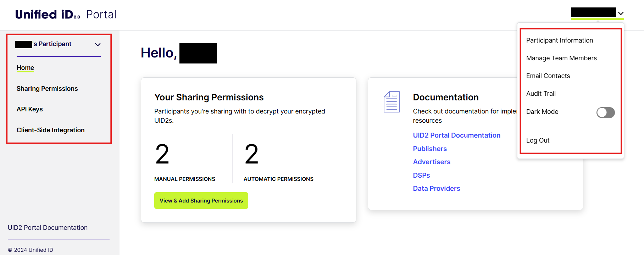This screenshot has width=644, height=255.
Task: Click the Unified ID 2.0 Portal logo
Action: pyautogui.click(x=66, y=15)
